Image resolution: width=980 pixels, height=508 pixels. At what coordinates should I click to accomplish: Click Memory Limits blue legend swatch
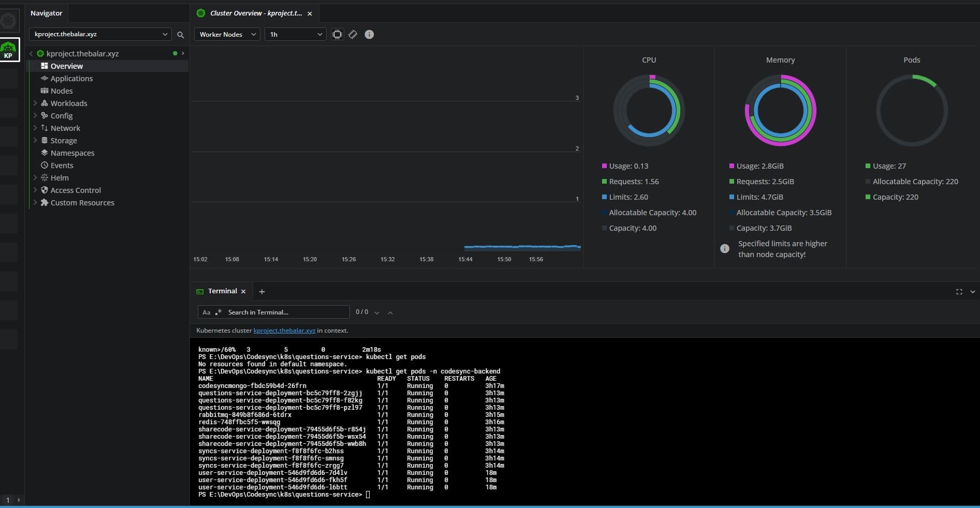tap(732, 197)
